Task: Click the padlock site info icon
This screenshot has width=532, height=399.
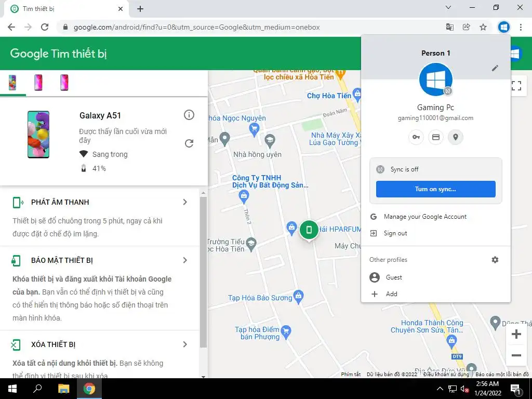Action: point(65,27)
